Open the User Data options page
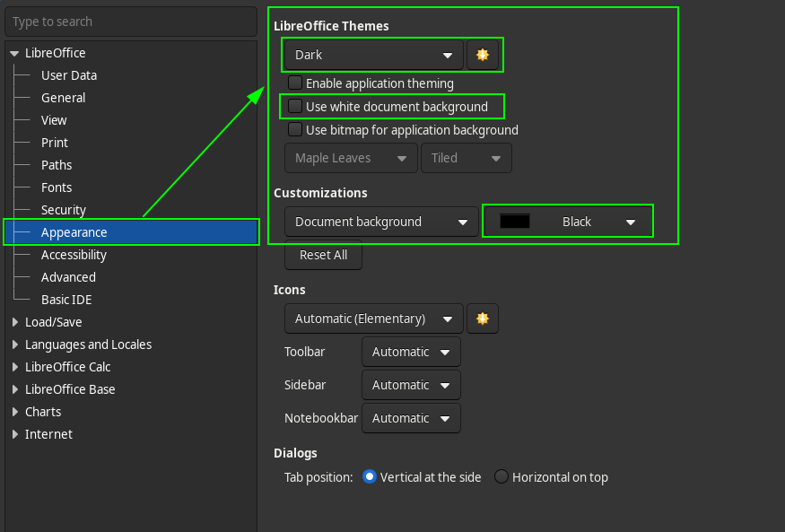The height and width of the screenshot is (532, 785). tap(69, 75)
